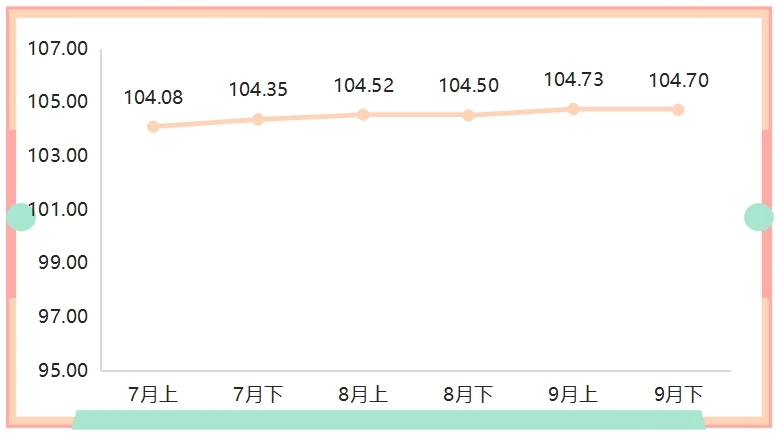Click the 9月上 data point marker

[x=573, y=109]
